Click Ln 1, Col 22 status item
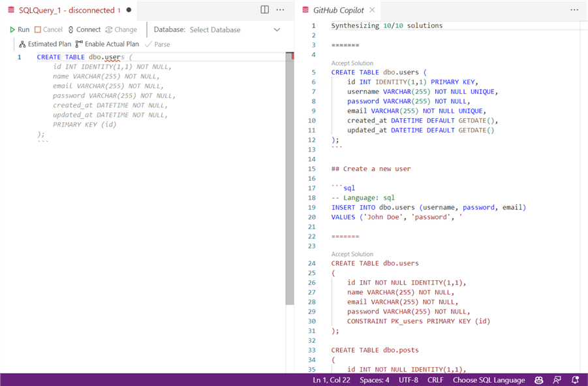The image size is (588, 386). (332, 380)
